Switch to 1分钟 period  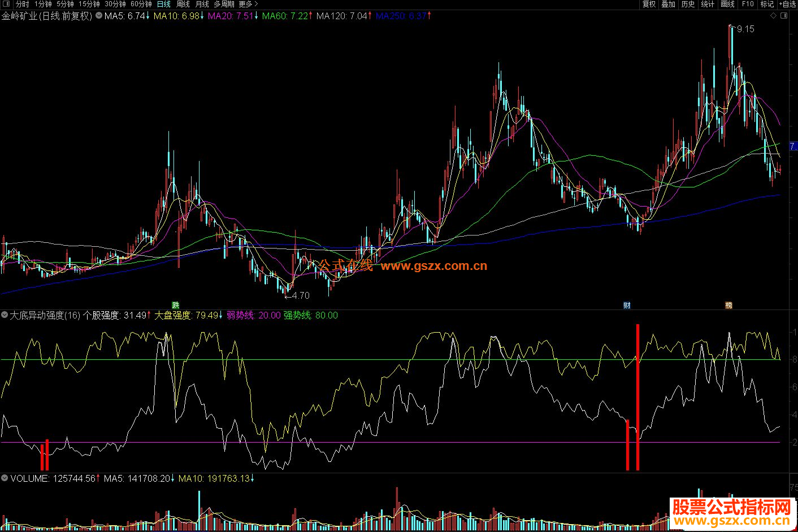[44, 4]
